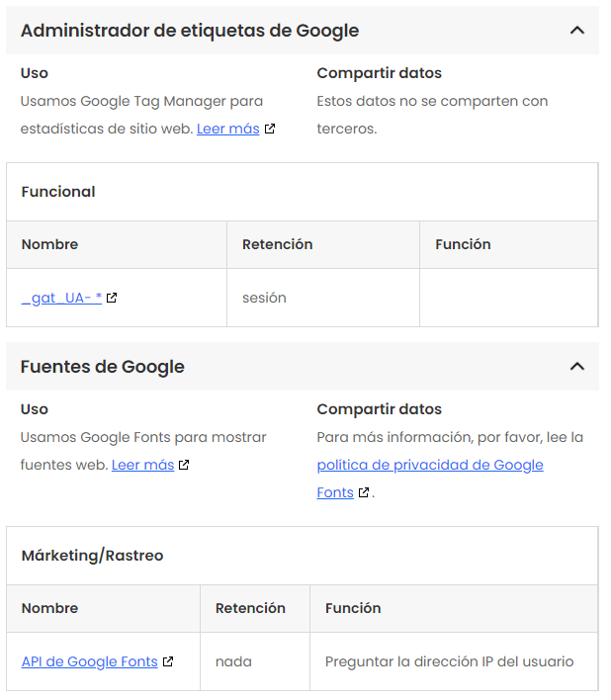Image resolution: width=611 pixels, height=700 pixels.
Task: Click external-link icon beside API de Google Fonts
Action: (168, 661)
